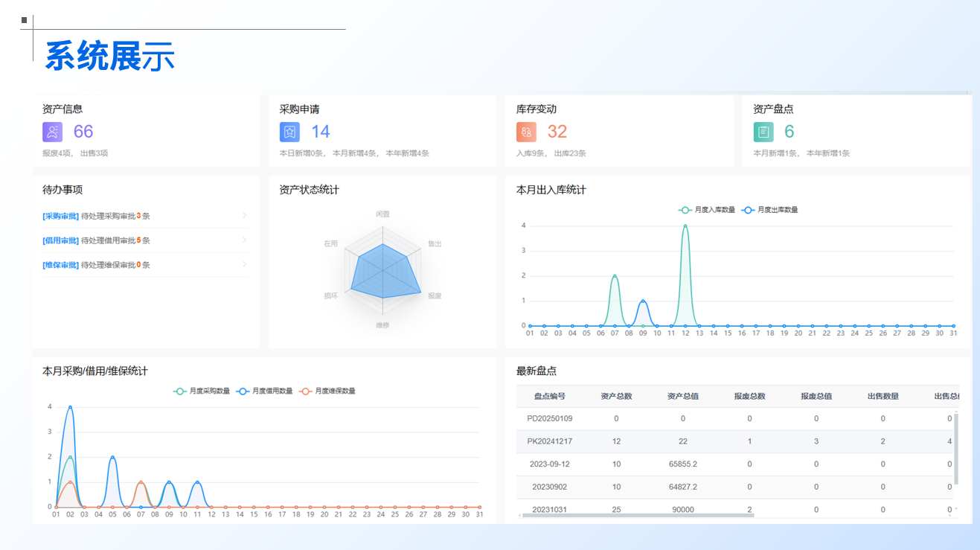Viewport: 980px width, 550px height.
Task: Click the 本月出入库统计 panel title
Action: tap(551, 190)
